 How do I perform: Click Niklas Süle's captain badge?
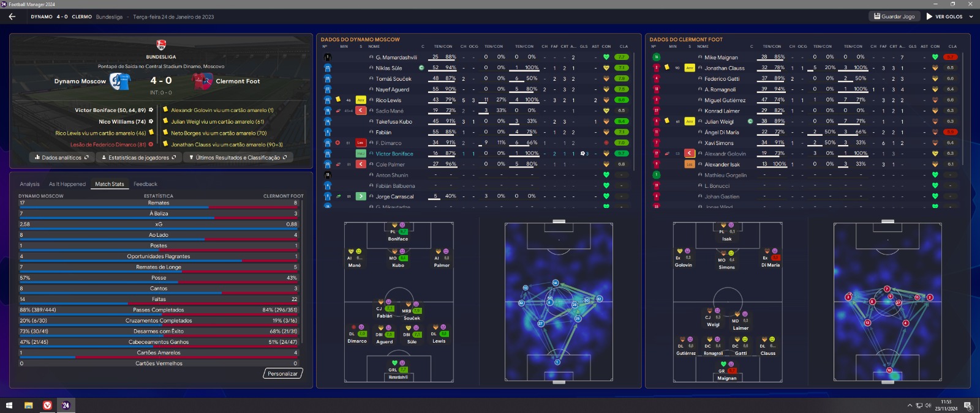[421, 68]
